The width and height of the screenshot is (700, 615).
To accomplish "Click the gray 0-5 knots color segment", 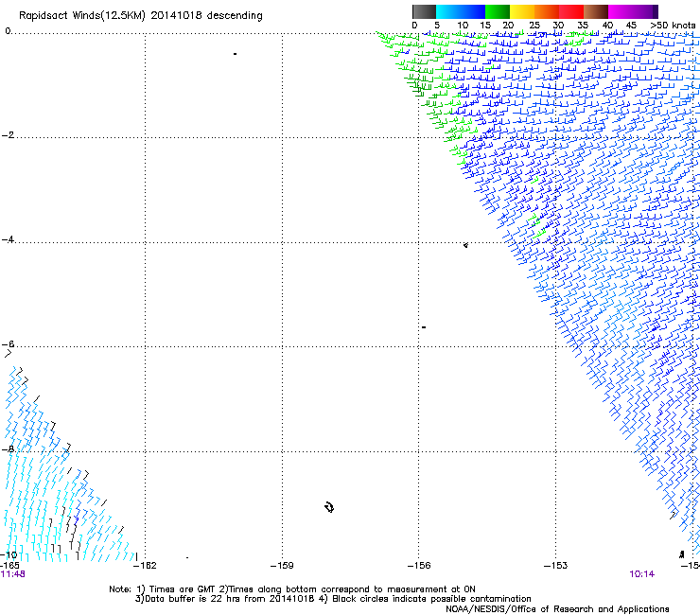I will click(424, 11).
